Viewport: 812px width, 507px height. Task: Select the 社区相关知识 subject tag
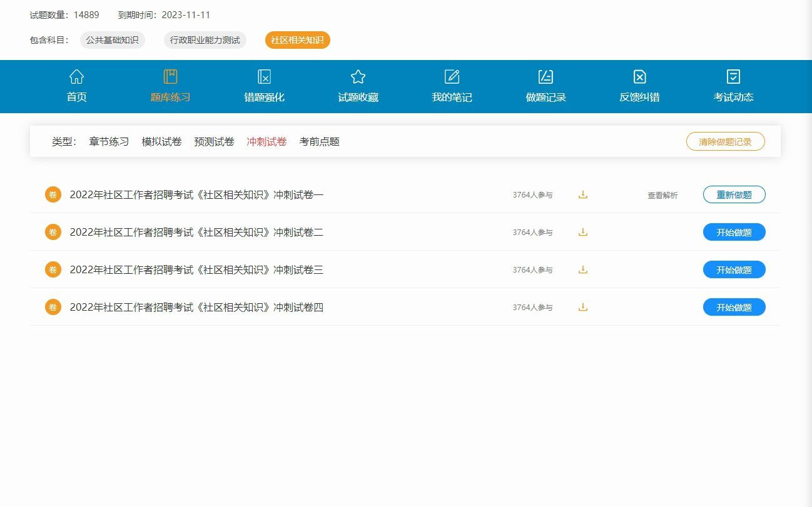tap(298, 40)
